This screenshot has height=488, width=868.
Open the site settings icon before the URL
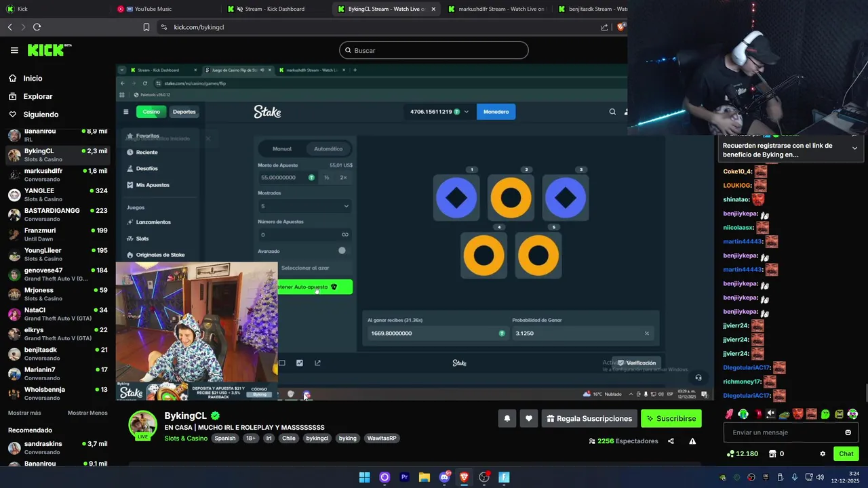[x=163, y=27]
